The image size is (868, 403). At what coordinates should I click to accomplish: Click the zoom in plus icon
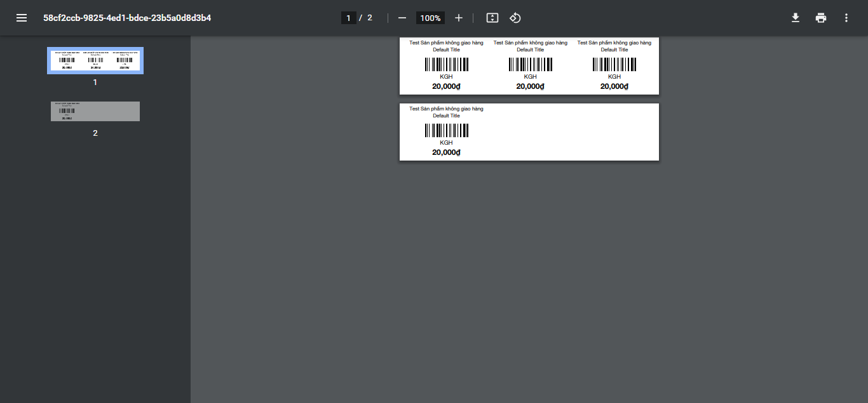(x=459, y=18)
